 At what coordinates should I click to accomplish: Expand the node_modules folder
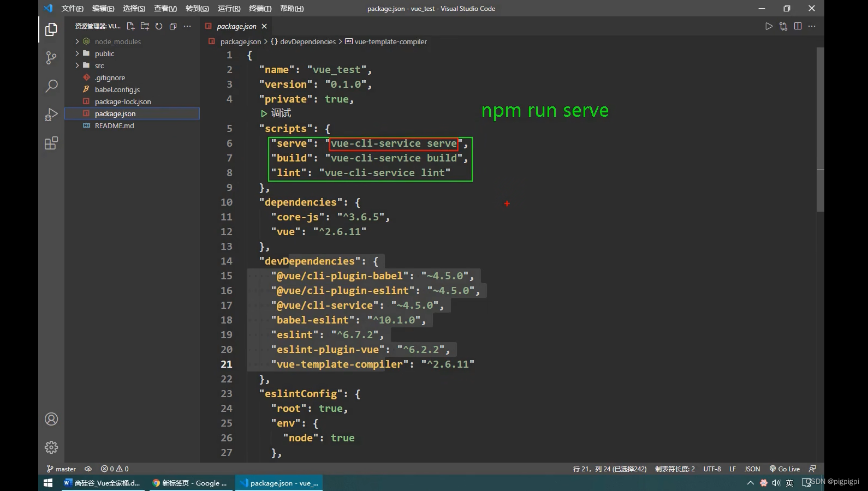[x=132, y=41]
